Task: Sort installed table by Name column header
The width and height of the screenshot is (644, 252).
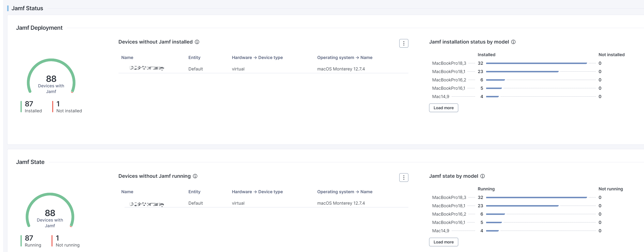Action: [127, 58]
